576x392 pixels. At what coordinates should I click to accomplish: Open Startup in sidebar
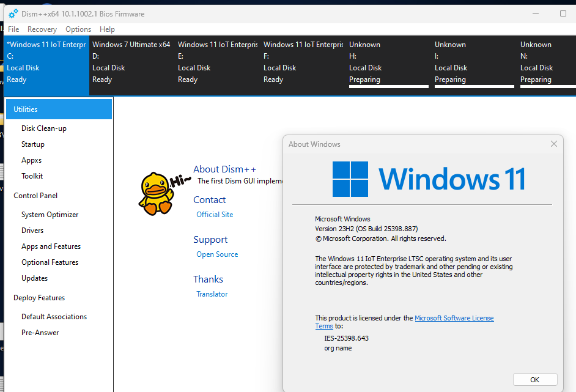tap(33, 144)
